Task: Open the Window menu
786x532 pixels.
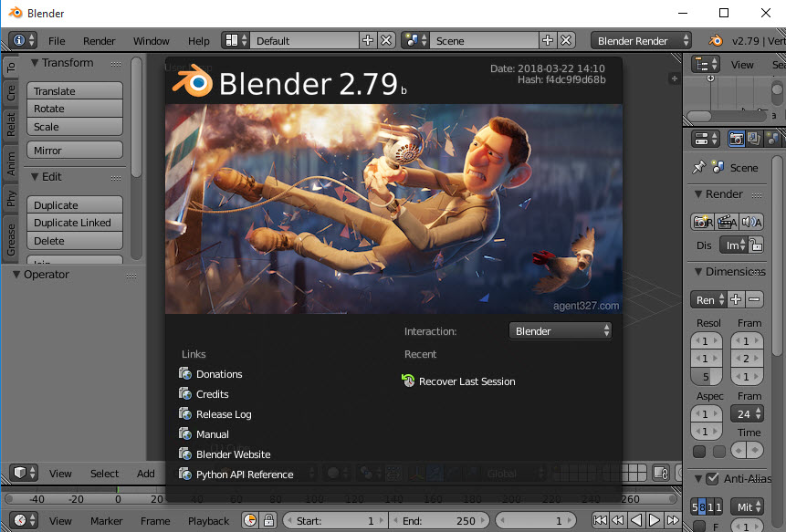Action: (x=151, y=41)
